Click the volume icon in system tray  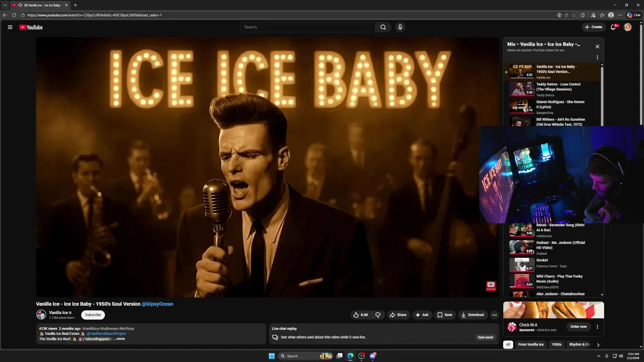(621, 356)
